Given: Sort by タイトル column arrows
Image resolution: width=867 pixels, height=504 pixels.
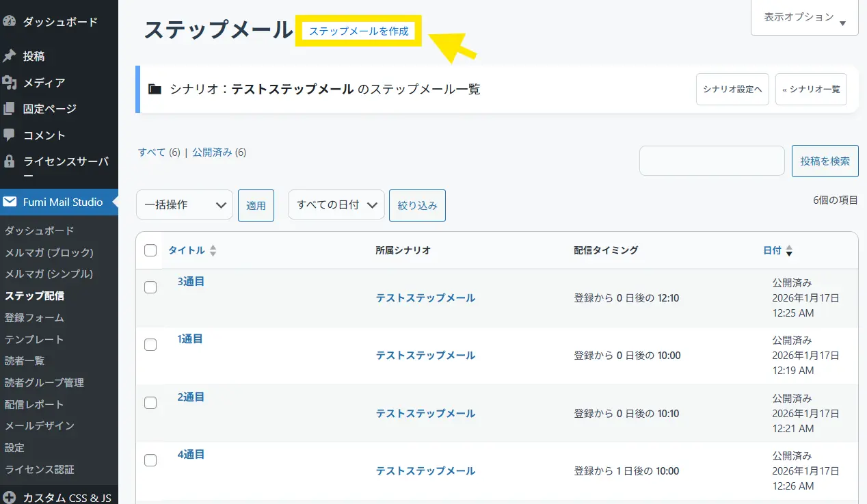Looking at the screenshot, I should (213, 251).
